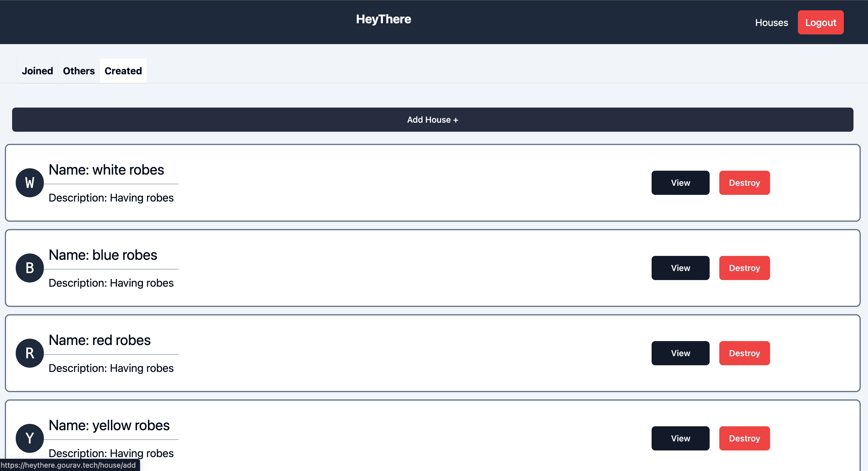
Task: Destroy the white robes house
Action: [744, 182]
